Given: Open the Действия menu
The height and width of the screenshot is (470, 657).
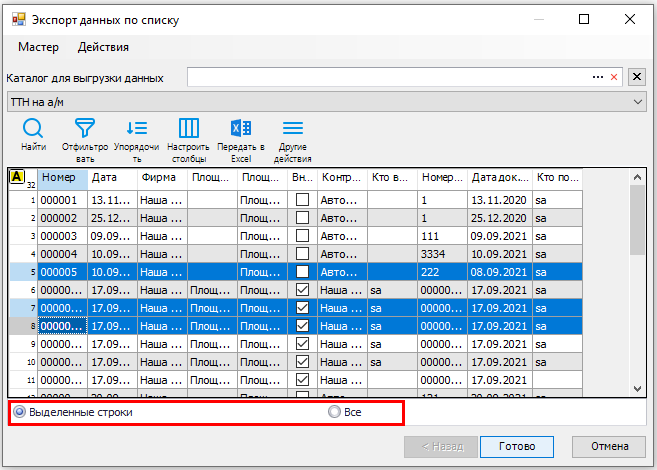Looking at the screenshot, I should click(103, 47).
